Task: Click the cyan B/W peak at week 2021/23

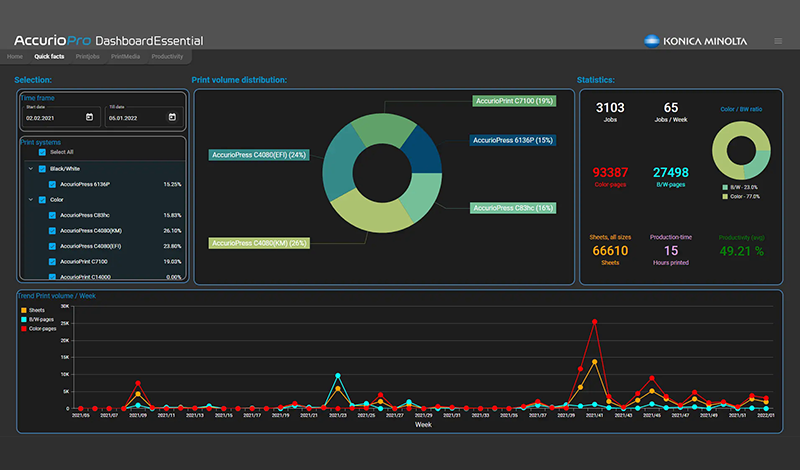Action: (x=338, y=376)
